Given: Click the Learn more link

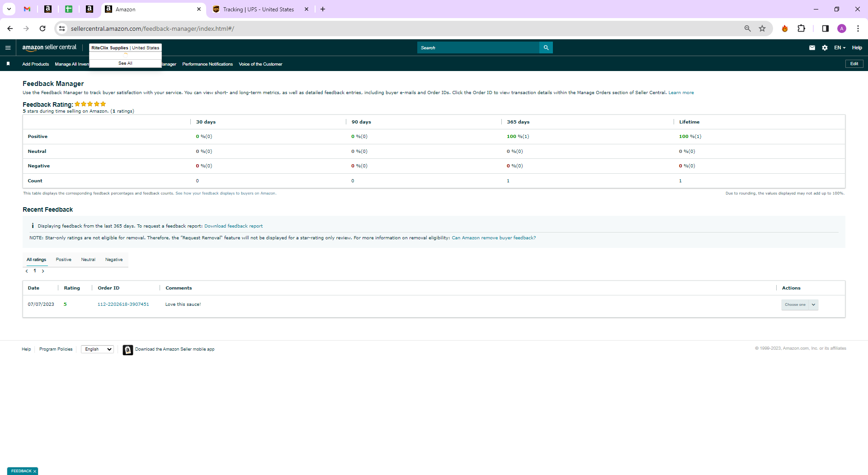Looking at the screenshot, I should coord(681,93).
